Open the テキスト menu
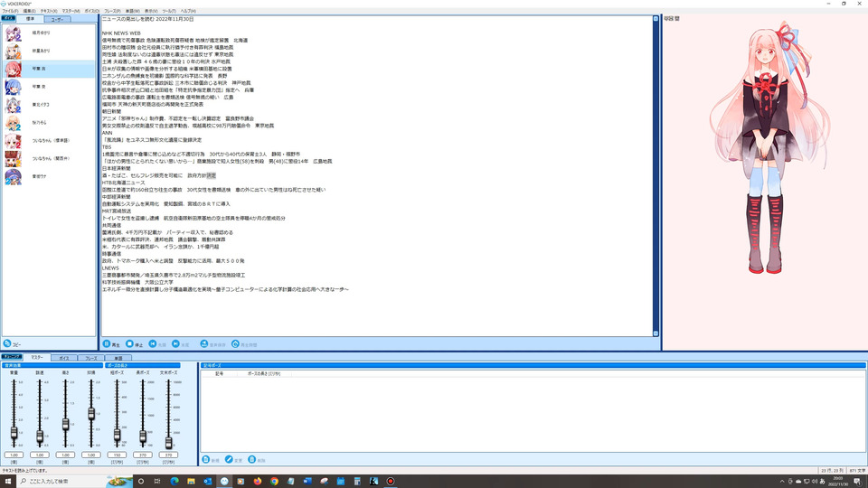This screenshot has height=488, width=868. pos(49,11)
